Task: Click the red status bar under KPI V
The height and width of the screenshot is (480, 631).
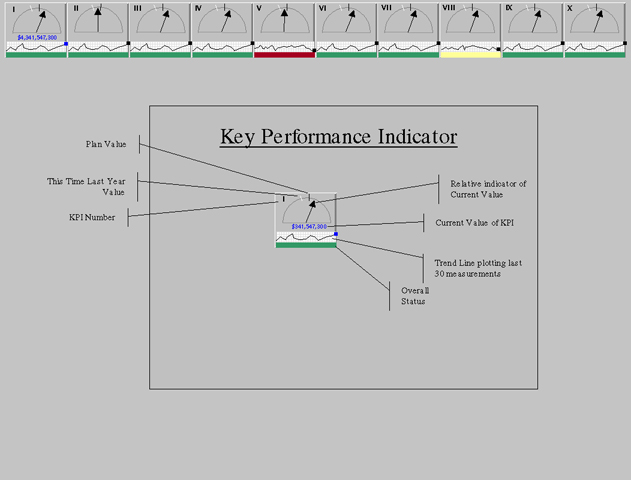Action: click(x=284, y=55)
